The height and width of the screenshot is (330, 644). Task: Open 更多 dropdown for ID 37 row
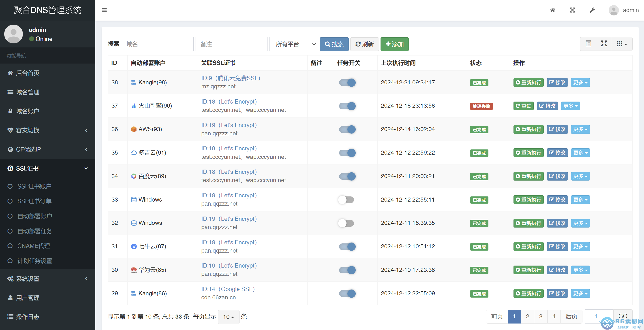click(x=570, y=106)
